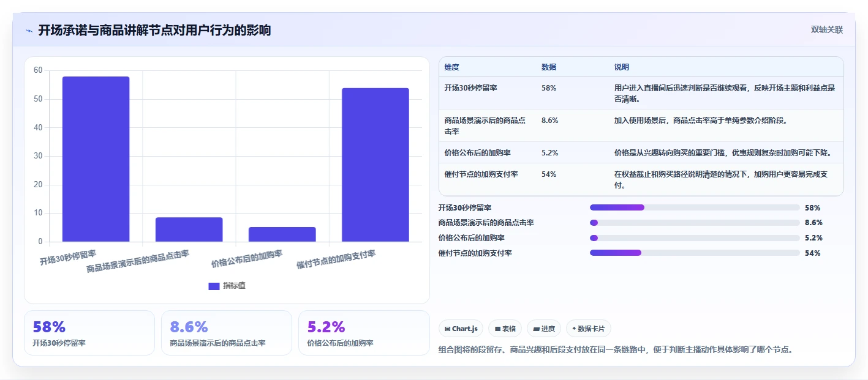868x380 pixels.
Task: Click the icon inside the 进度 chip
Action: point(536,329)
